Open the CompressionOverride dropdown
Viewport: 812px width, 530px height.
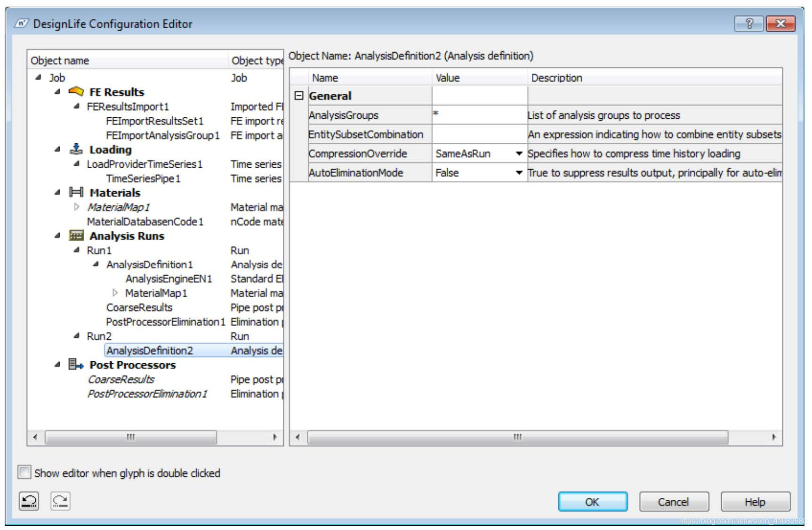pos(519,154)
